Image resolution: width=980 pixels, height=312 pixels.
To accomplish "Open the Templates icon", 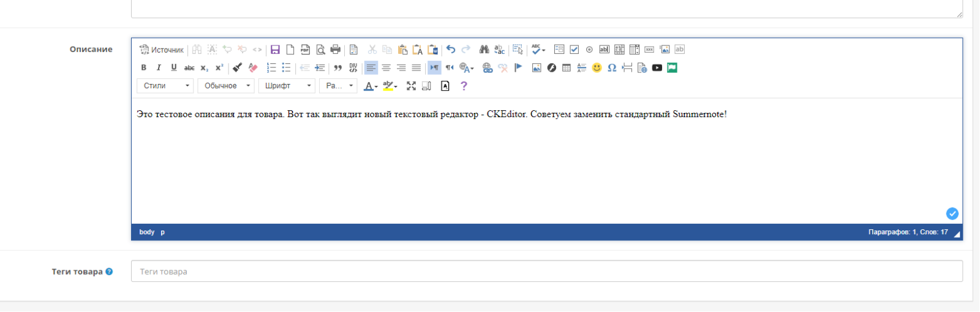I will (353, 50).
